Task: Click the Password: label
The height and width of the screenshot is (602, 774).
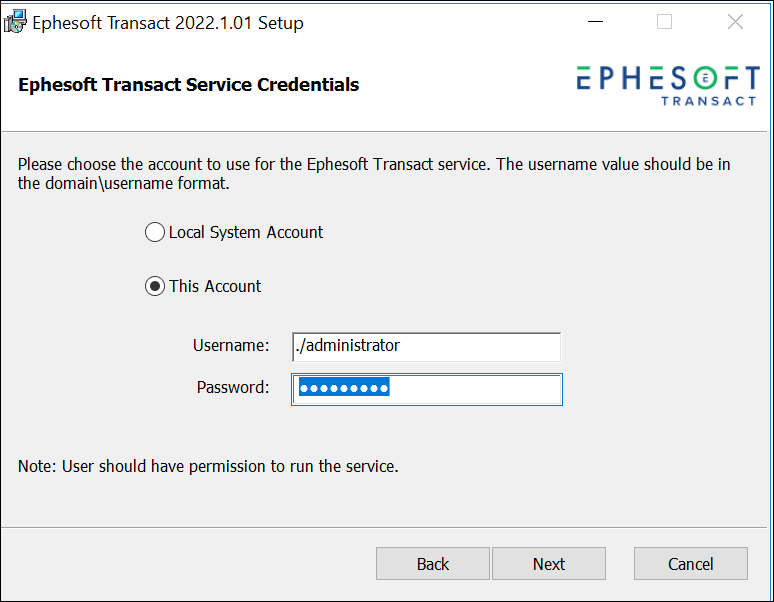Action: coord(233,387)
